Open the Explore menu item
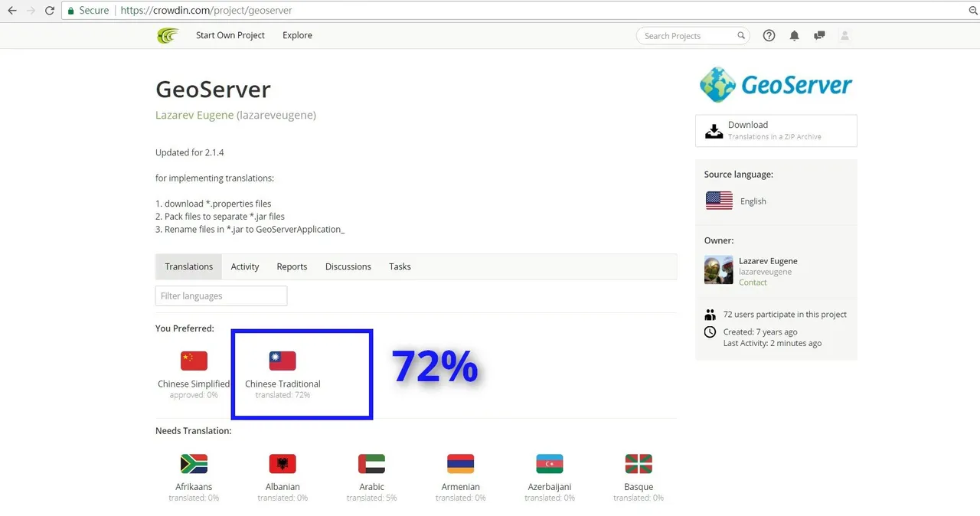Image resolution: width=980 pixels, height=516 pixels. tap(297, 35)
